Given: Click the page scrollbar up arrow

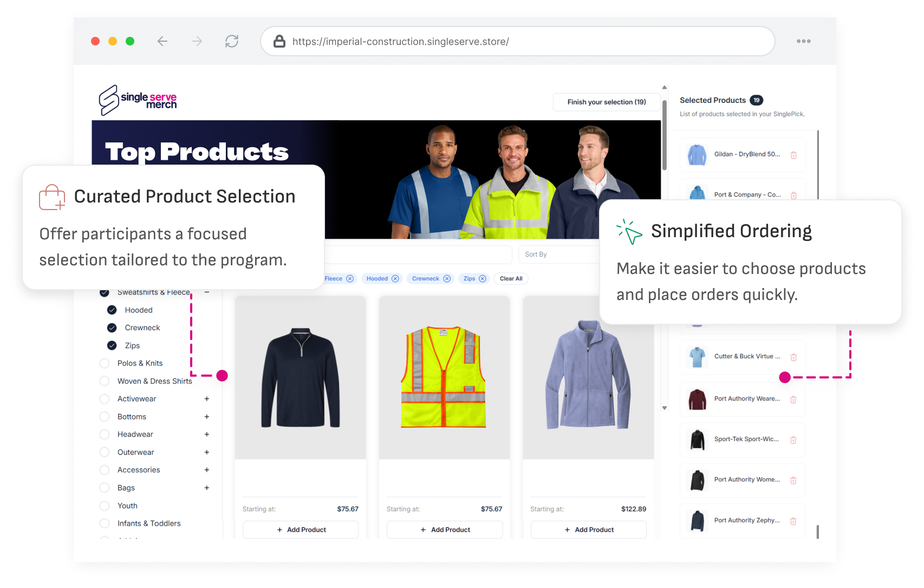Looking at the screenshot, I should 665,87.
